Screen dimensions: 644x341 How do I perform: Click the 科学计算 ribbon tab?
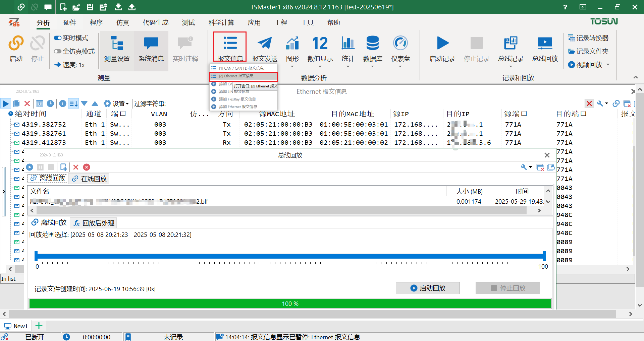(221, 22)
